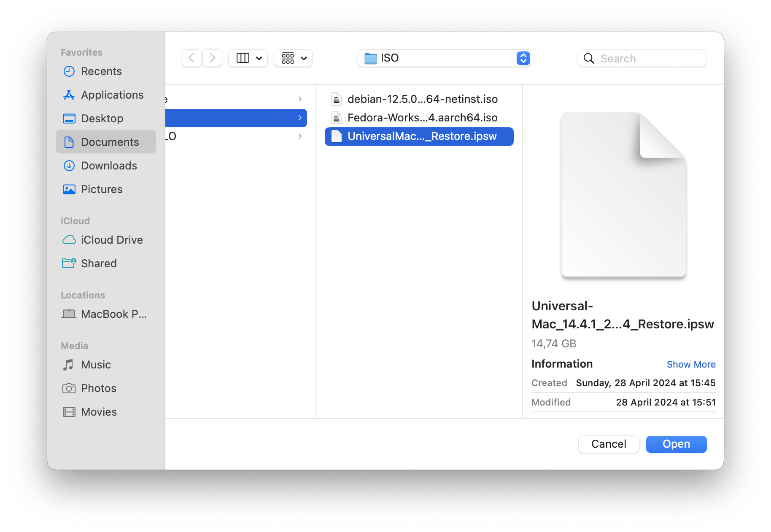
Task: Select the Documents sidebar item
Action: coord(105,142)
